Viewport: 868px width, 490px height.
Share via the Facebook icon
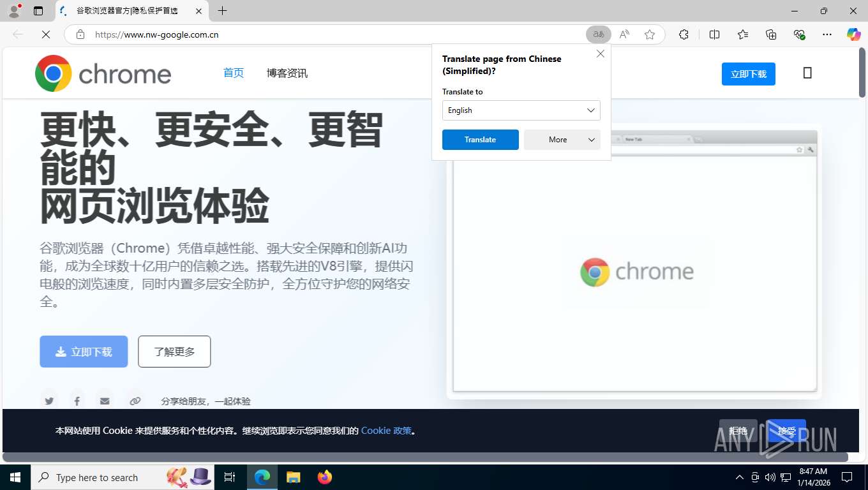(77, 401)
